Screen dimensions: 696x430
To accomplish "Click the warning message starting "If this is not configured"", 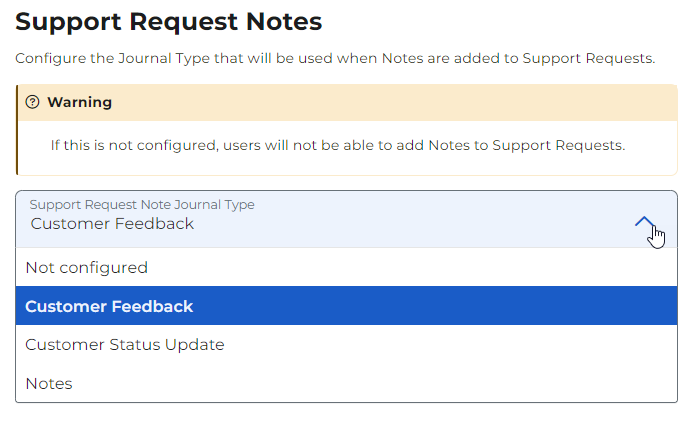I will [x=337, y=146].
